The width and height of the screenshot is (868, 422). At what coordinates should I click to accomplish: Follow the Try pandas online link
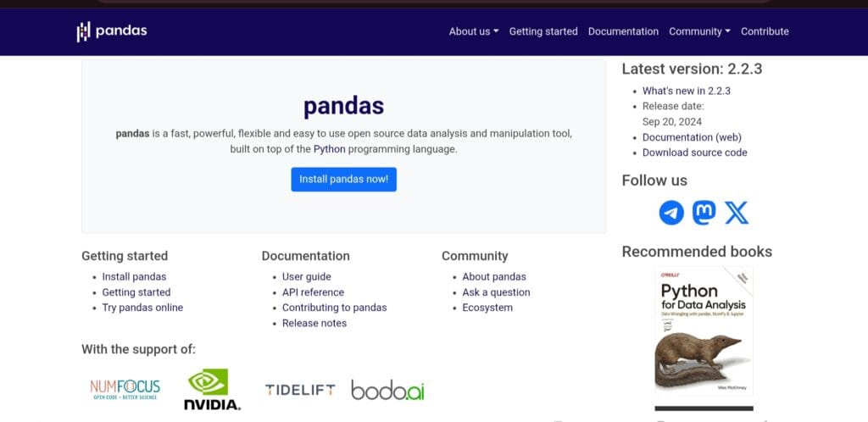point(142,308)
